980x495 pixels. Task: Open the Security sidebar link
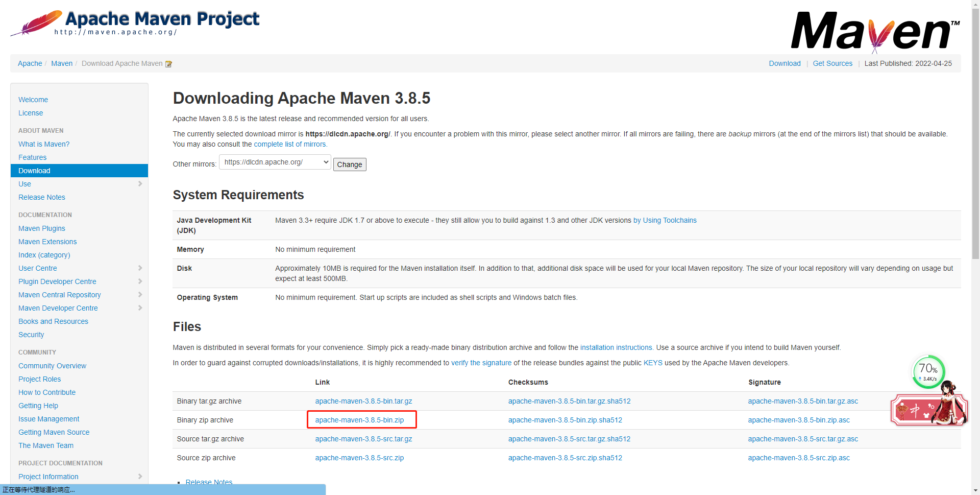tap(31, 335)
